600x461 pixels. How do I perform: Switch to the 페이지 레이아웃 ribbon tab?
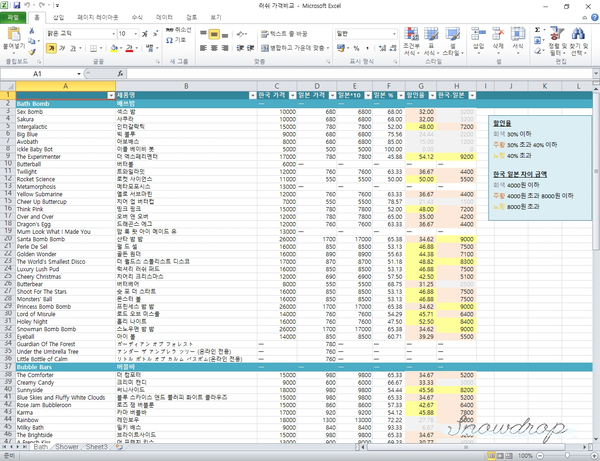coord(98,17)
